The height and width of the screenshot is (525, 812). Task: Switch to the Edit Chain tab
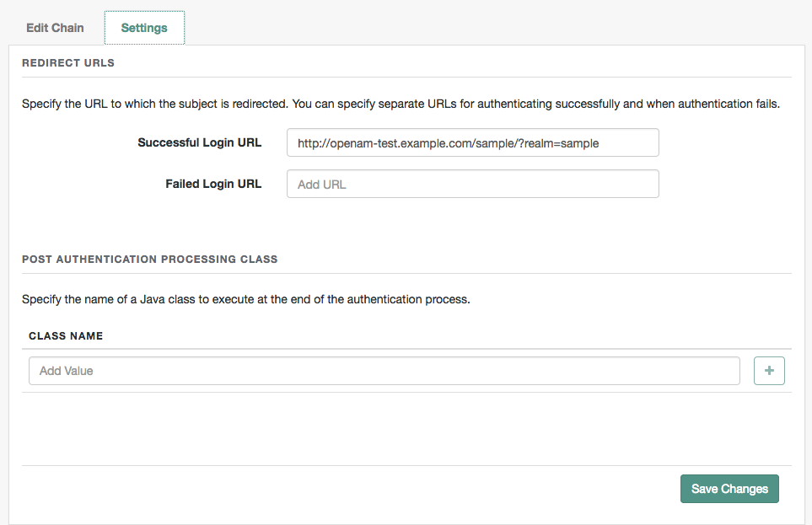click(x=55, y=28)
